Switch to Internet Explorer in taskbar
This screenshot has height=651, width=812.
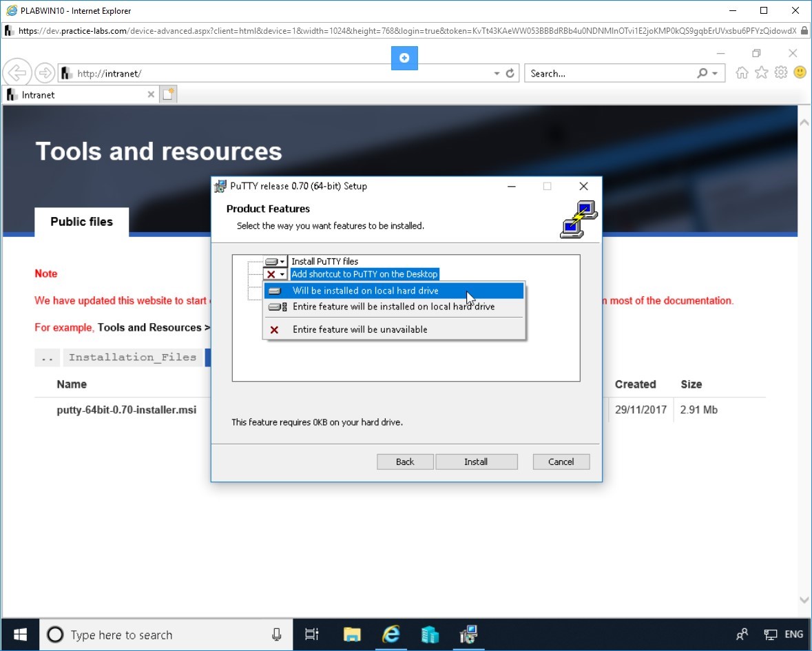click(391, 634)
